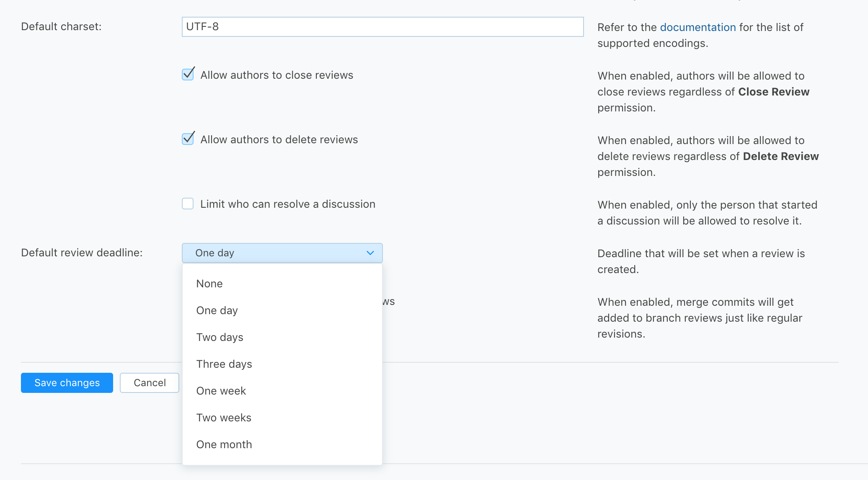Viewport: 868px width, 480px height.
Task: Select Two weeks deadline option
Action: (282, 418)
